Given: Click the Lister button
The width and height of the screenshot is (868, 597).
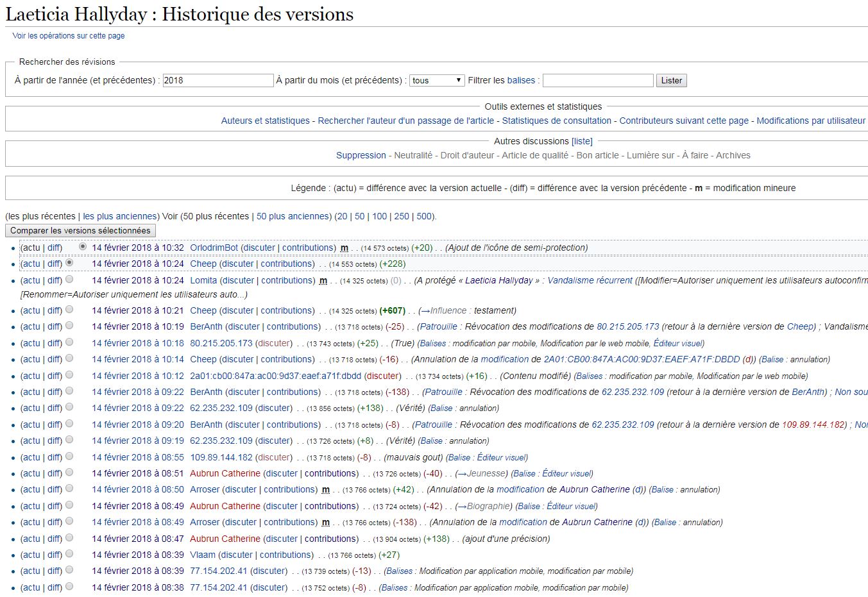Looking at the screenshot, I should tap(672, 80).
